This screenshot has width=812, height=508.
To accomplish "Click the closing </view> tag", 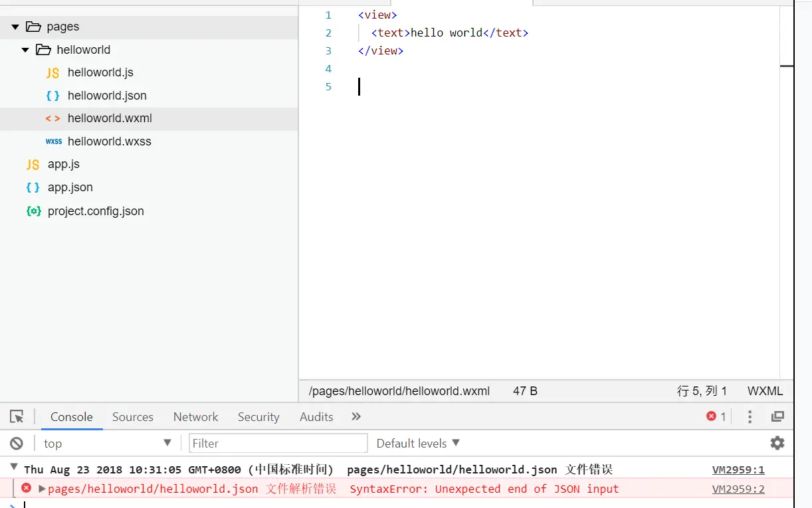I will (381, 50).
